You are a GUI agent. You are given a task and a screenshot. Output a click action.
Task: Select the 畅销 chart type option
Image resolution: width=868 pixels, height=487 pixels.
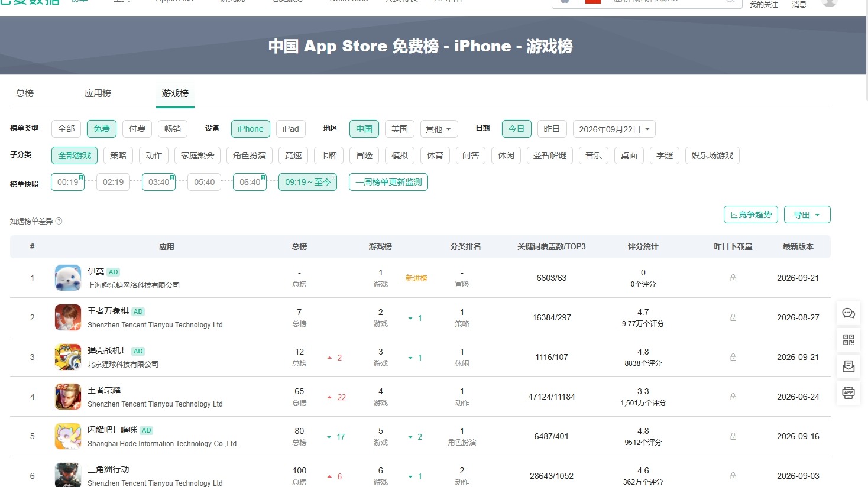click(x=173, y=129)
